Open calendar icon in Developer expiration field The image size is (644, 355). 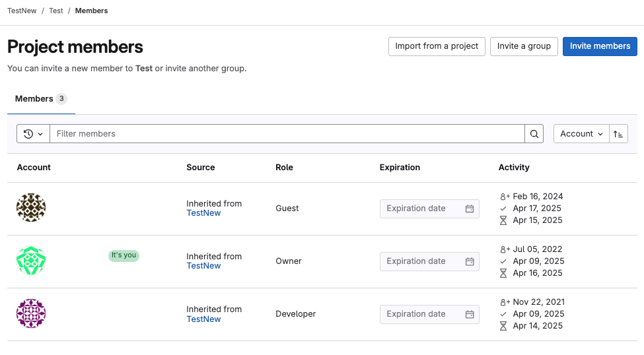[470, 314]
